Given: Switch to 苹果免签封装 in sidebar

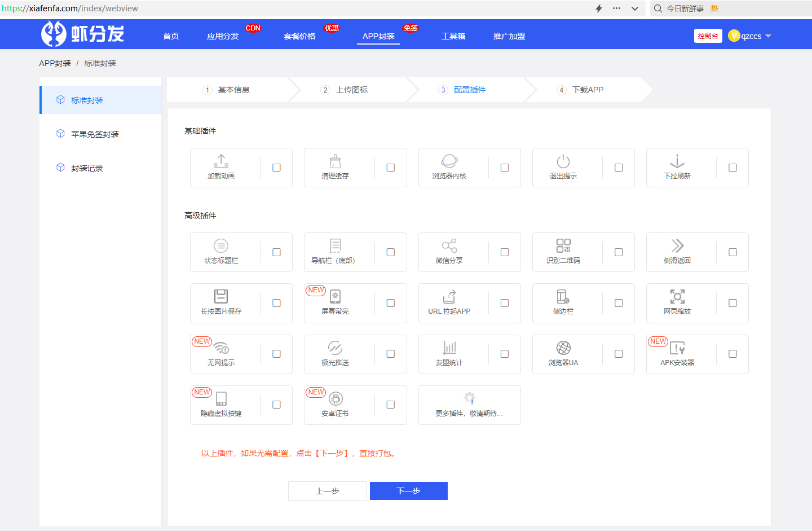Looking at the screenshot, I should click(95, 134).
